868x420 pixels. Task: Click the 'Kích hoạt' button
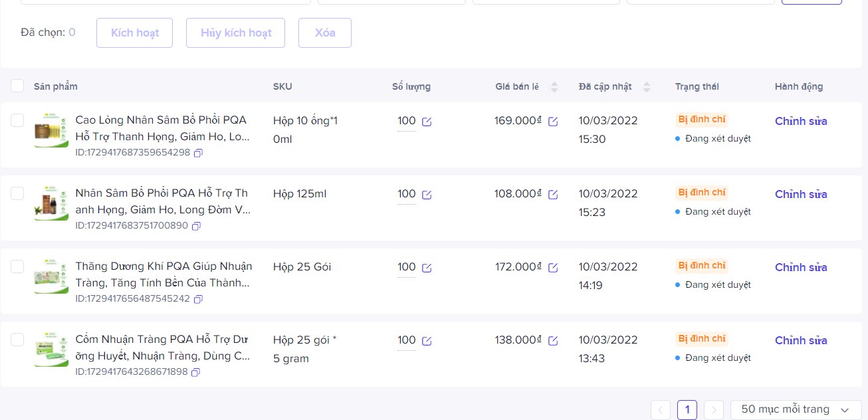134,33
